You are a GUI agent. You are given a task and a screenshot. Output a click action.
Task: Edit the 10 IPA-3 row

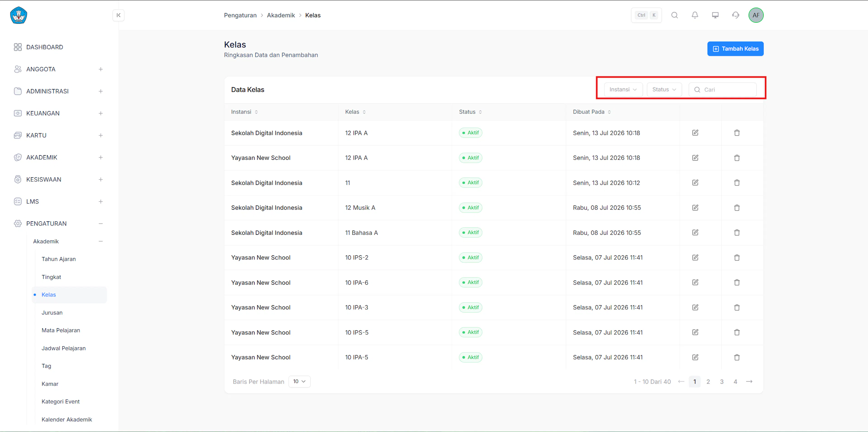click(695, 307)
